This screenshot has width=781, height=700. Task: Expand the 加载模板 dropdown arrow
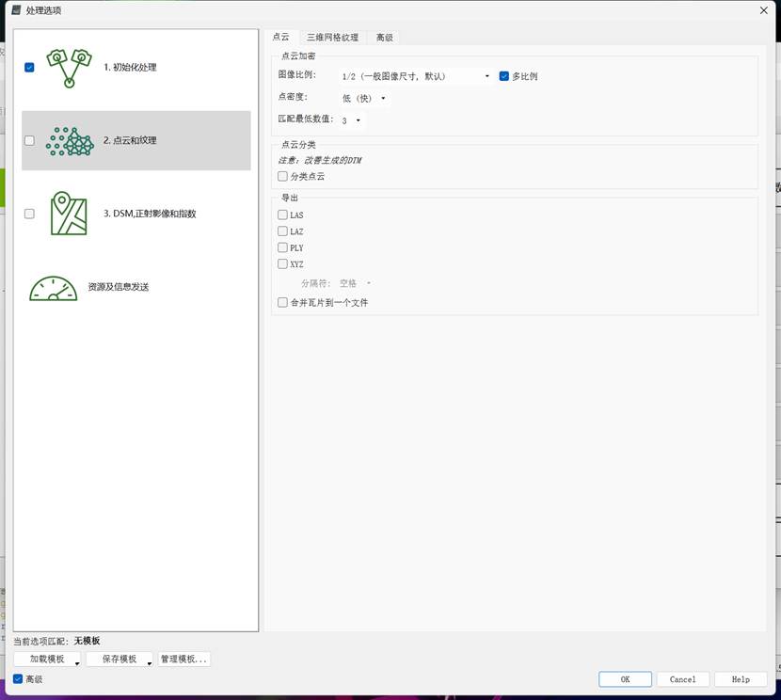pos(77,662)
